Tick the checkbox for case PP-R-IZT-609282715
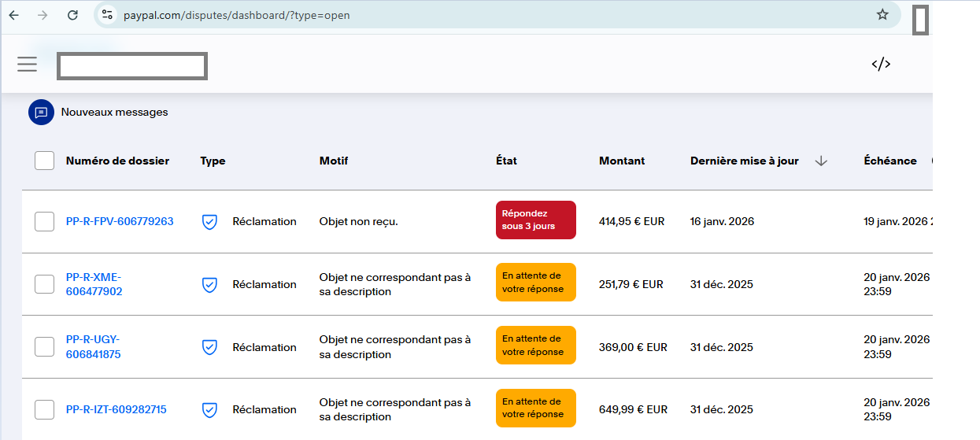Screen dimensions: 980x440 (45, 409)
